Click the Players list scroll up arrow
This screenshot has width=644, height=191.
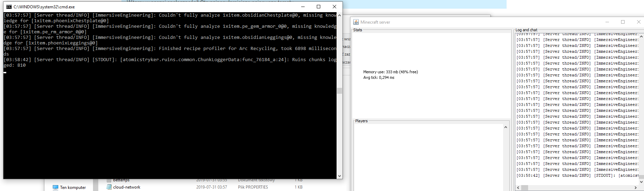[x=506, y=127]
